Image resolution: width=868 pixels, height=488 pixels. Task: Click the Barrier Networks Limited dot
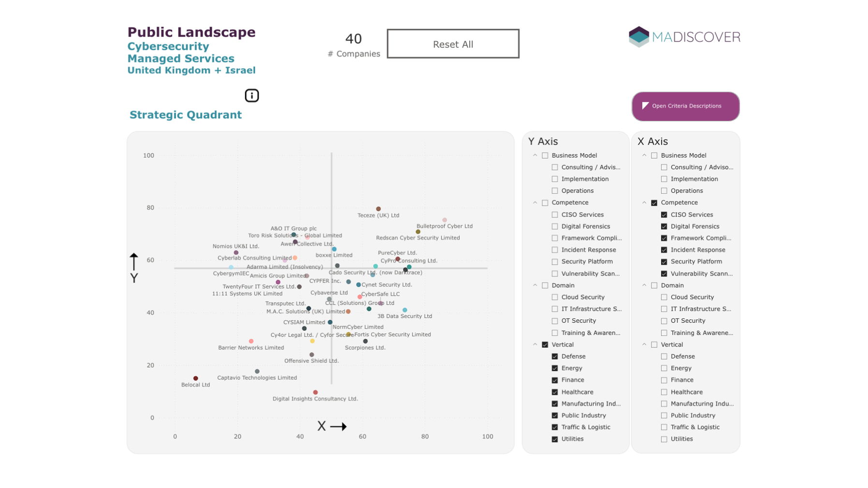point(251,341)
